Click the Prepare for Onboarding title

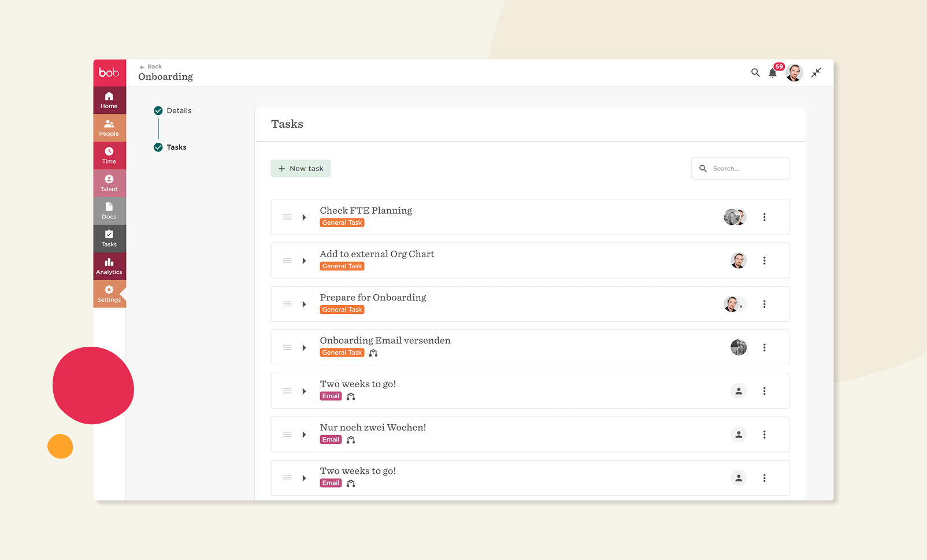[373, 298]
